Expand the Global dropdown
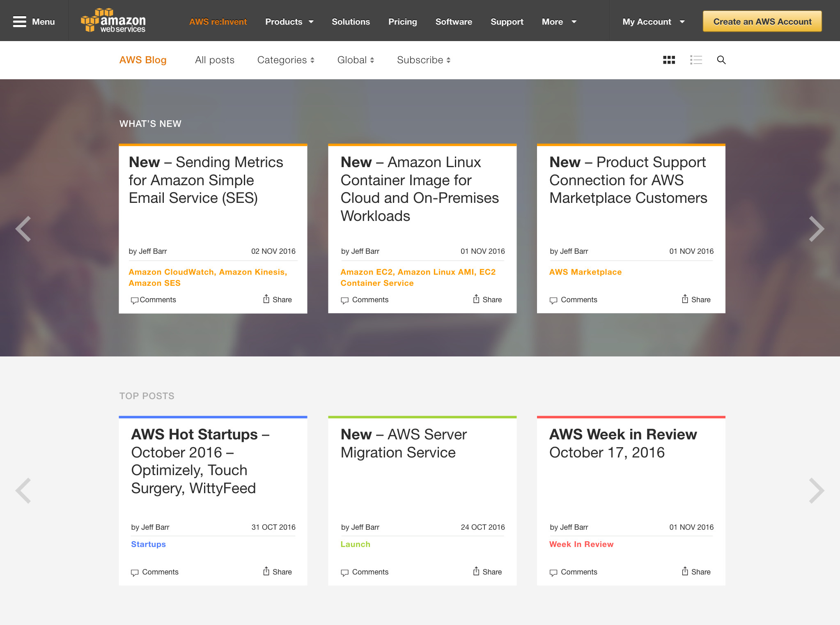This screenshot has height=625, width=840. (356, 60)
